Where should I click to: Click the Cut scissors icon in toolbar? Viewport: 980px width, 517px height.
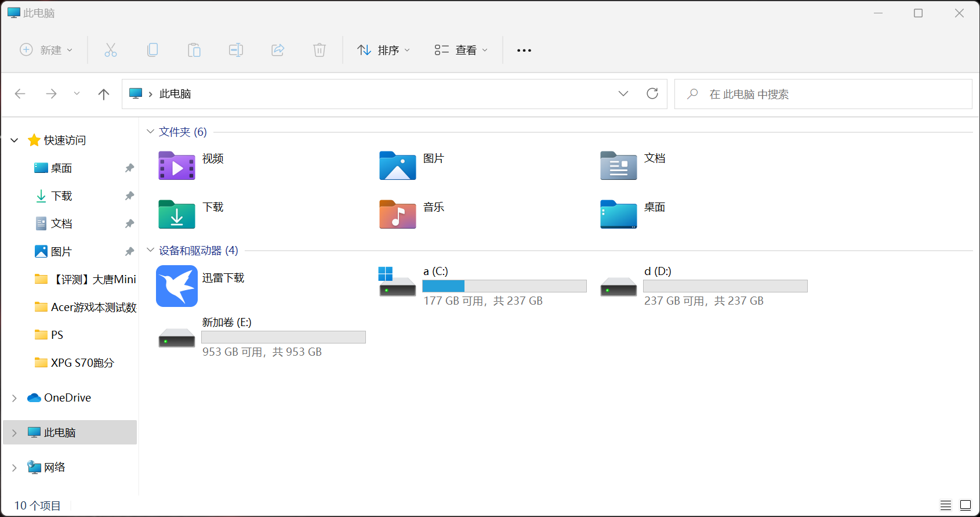point(111,50)
